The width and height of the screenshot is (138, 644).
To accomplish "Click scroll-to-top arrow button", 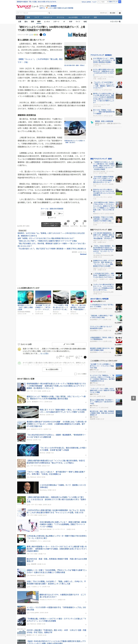I will [133, 398].
